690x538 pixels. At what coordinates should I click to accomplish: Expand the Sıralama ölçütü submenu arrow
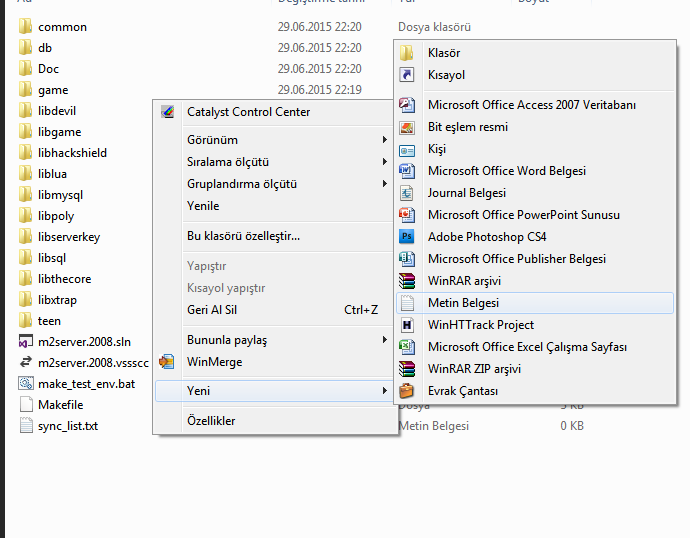click(x=385, y=161)
